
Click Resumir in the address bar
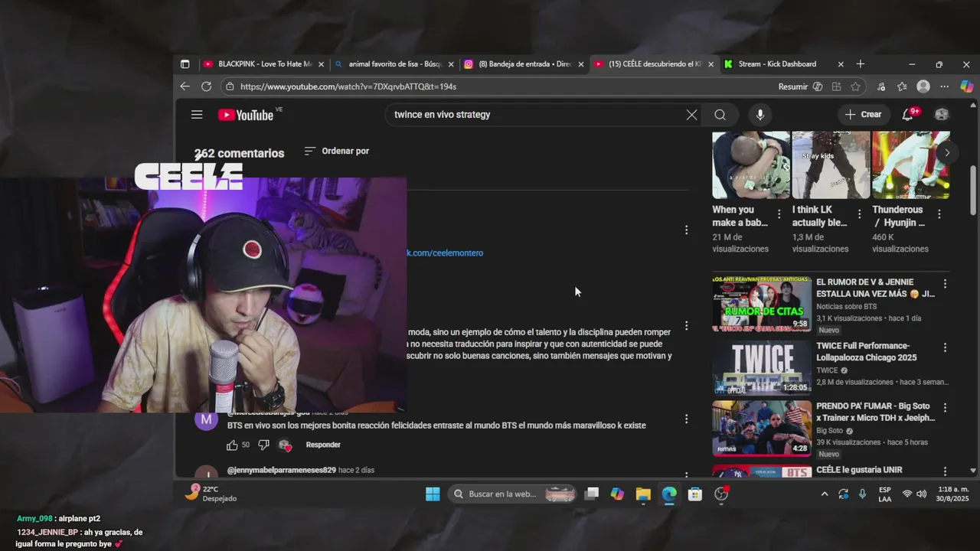[792, 86]
